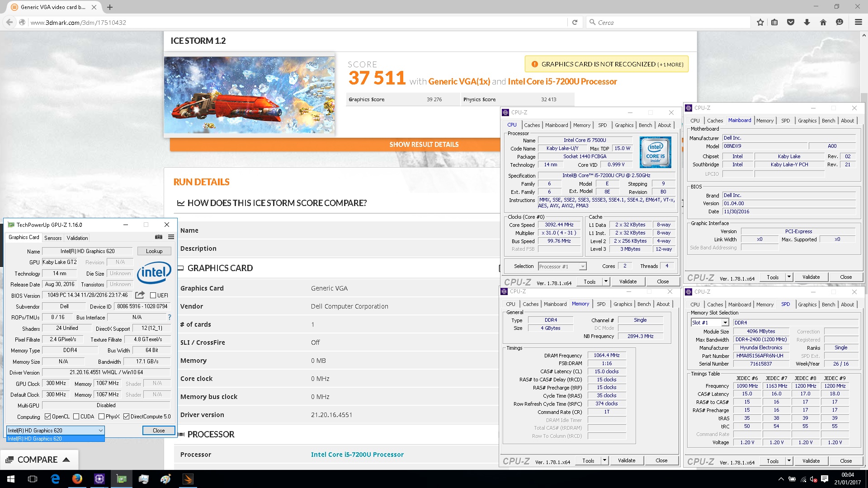Open the browser hamburger menu
Image resolution: width=868 pixels, height=488 pixels.
(858, 22)
